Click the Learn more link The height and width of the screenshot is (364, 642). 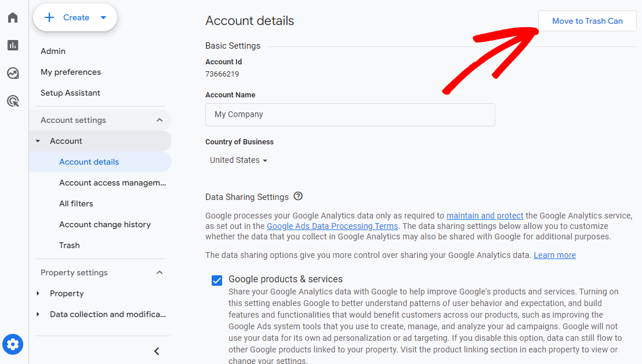pos(555,255)
